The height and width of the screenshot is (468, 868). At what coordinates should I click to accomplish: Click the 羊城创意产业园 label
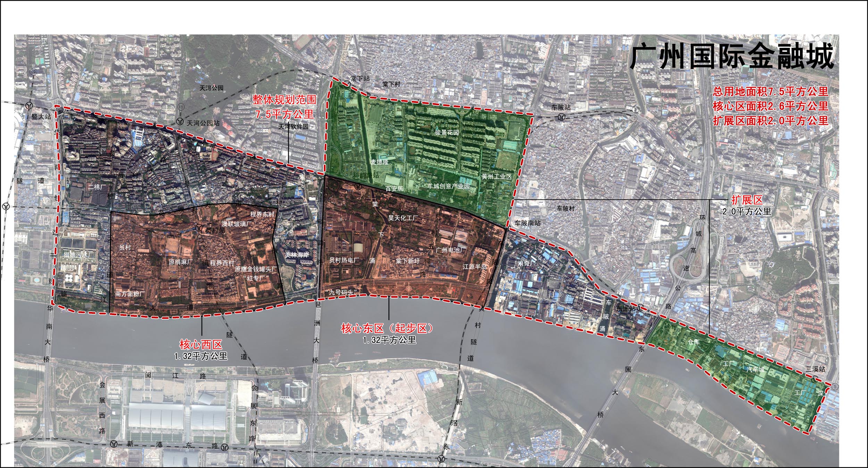pos(449,186)
